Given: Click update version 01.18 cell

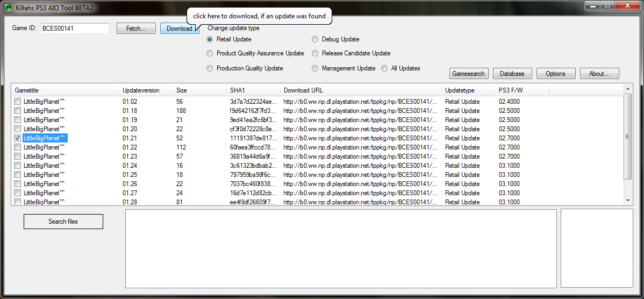Looking at the screenshot, I should pos(130,110).
